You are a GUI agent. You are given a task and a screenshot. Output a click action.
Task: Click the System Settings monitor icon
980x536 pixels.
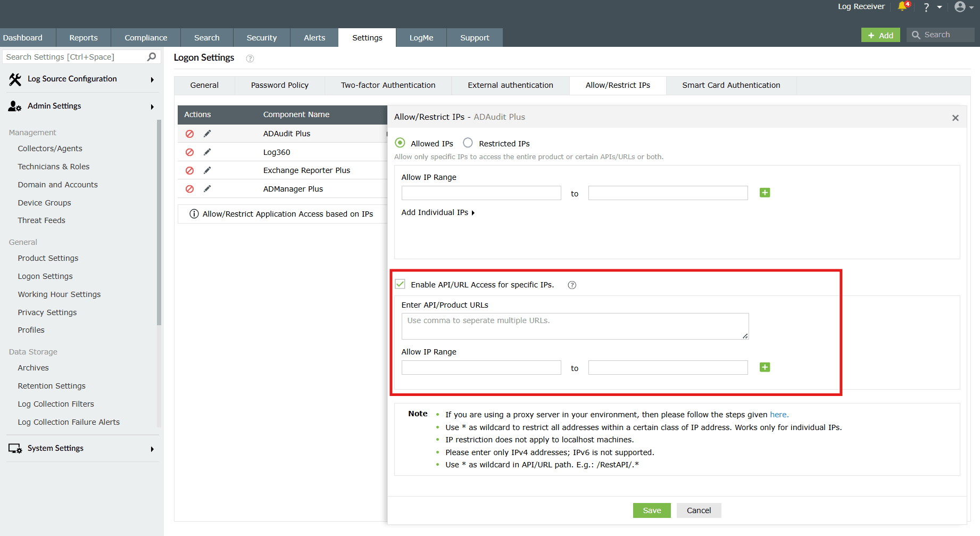[x=15, y=449]
